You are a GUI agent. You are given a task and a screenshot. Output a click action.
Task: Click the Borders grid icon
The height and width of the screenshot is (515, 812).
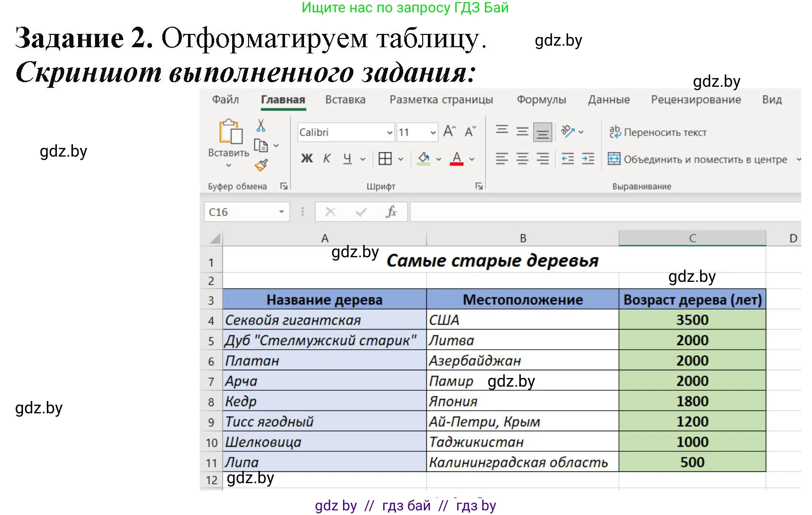point(385,159)
